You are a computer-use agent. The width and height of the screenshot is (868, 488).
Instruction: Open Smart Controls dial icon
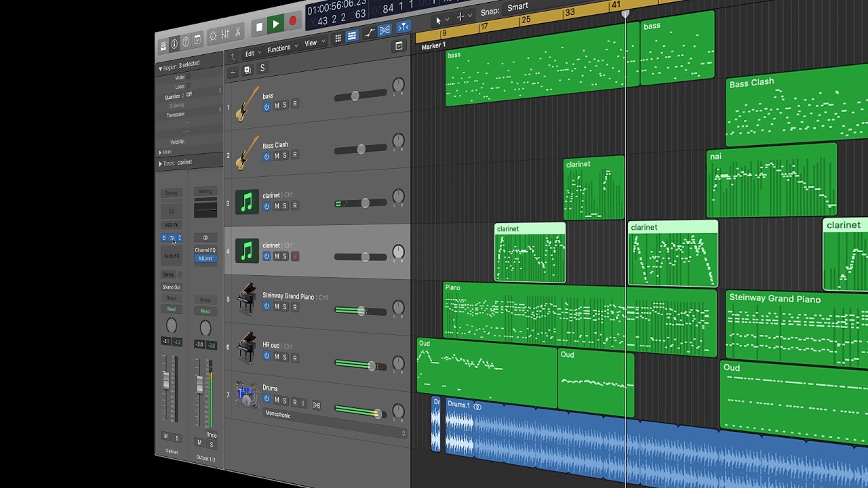point(213,37)
